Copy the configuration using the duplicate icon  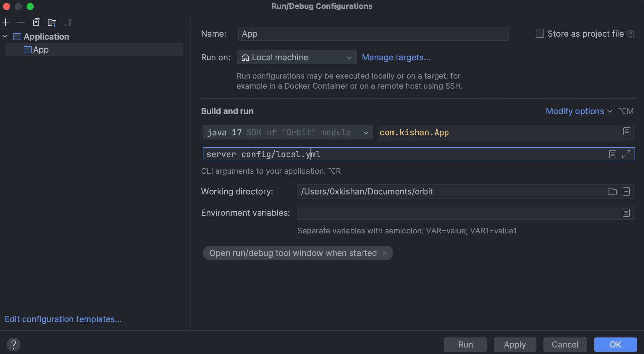36,22
